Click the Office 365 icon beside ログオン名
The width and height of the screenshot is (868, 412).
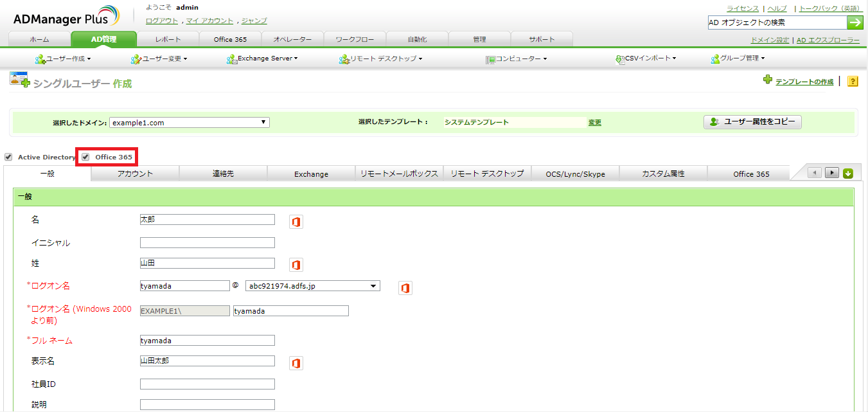tap(405, 288)
